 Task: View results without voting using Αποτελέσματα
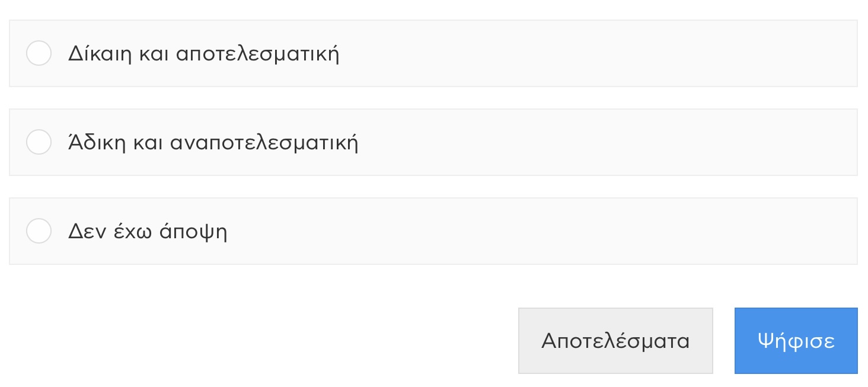tap(615, 341)
